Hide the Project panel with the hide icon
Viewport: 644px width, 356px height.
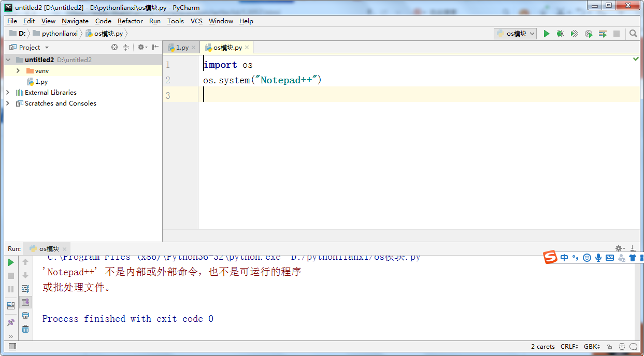click(x=155, y=47)
